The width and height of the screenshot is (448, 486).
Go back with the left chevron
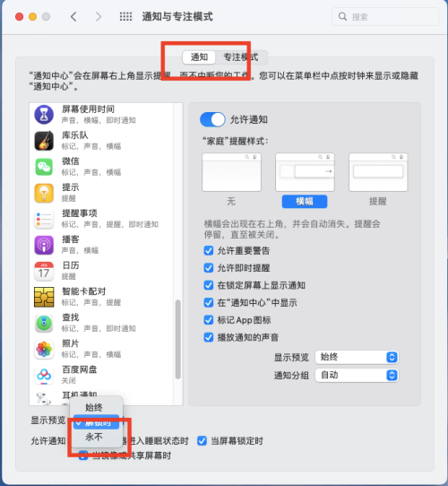click(73, 16)
